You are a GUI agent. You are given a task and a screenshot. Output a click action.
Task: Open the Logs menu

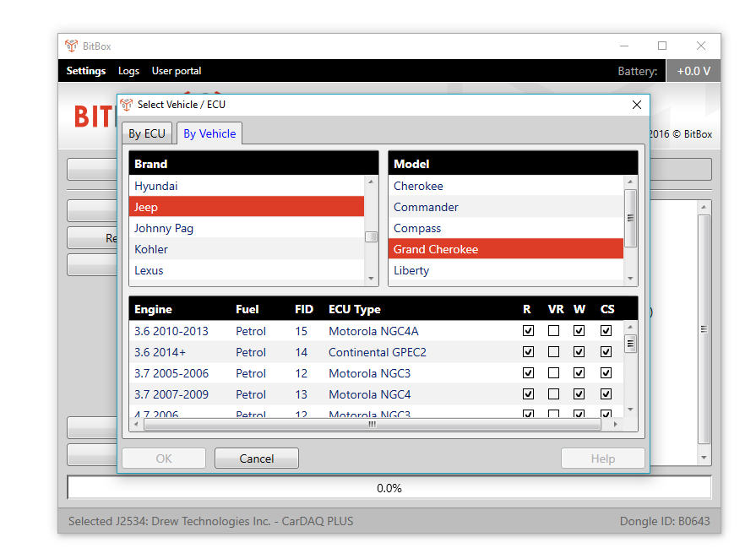(x=128, y=71)
